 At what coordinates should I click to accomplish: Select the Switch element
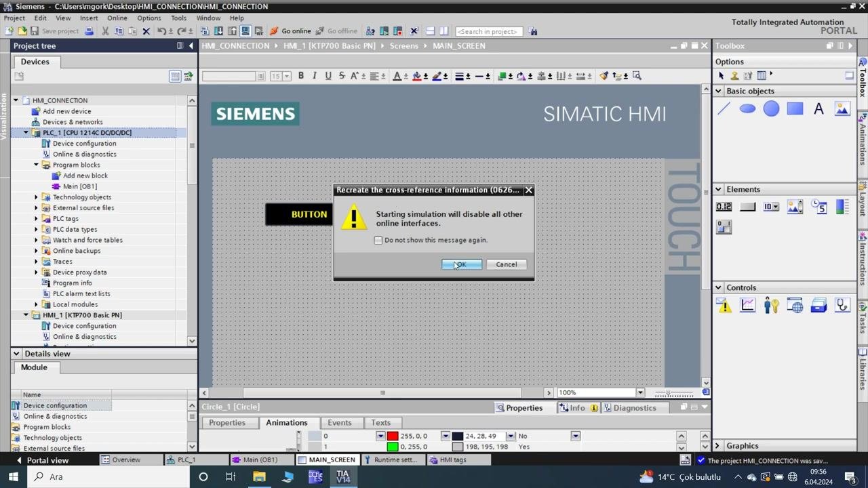click(724, 227)
